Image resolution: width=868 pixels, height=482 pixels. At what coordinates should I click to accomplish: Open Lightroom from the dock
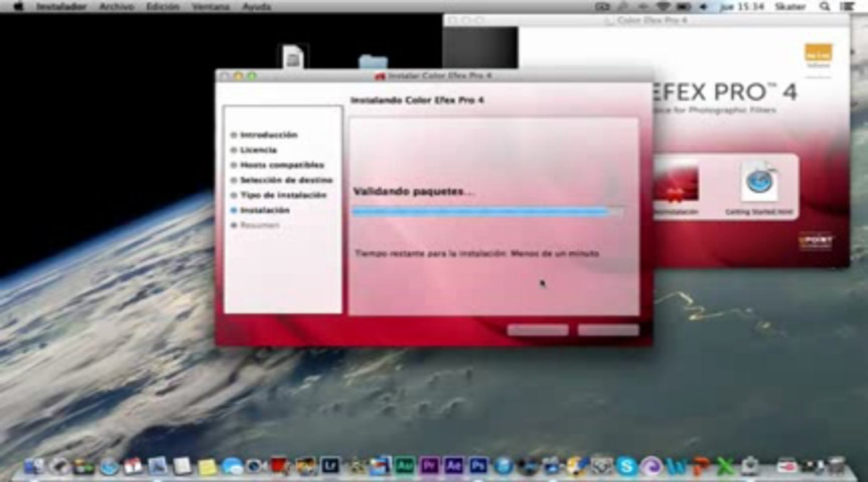[330, 466]
